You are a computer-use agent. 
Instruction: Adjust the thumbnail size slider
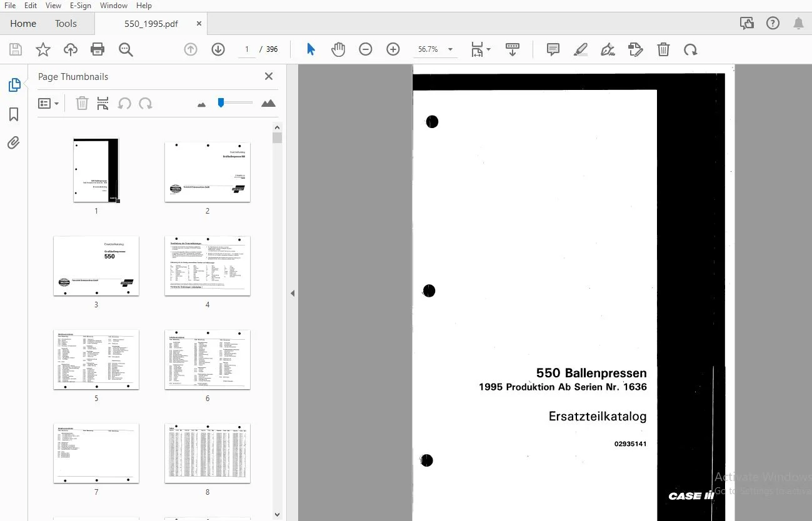coord(221,102)
